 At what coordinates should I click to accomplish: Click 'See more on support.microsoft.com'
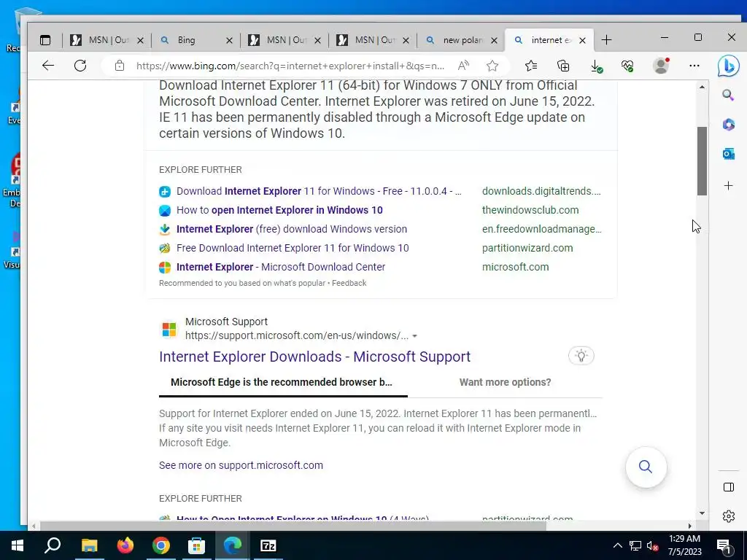click(241, 465)
